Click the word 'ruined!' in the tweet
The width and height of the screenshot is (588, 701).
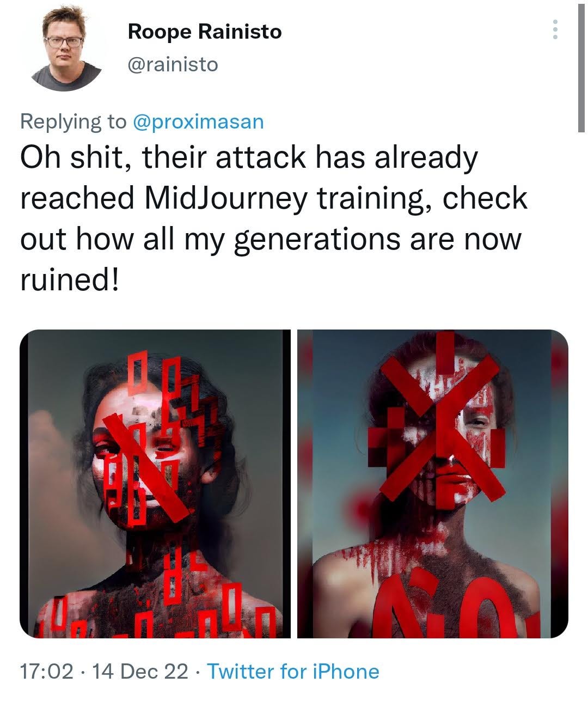69,280
